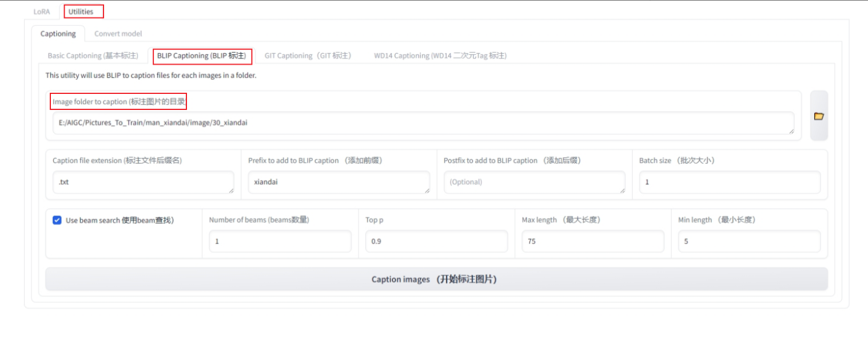Switch to Basic Captioning tab
This screenshot has width=868, height=355.
point(93,56)
